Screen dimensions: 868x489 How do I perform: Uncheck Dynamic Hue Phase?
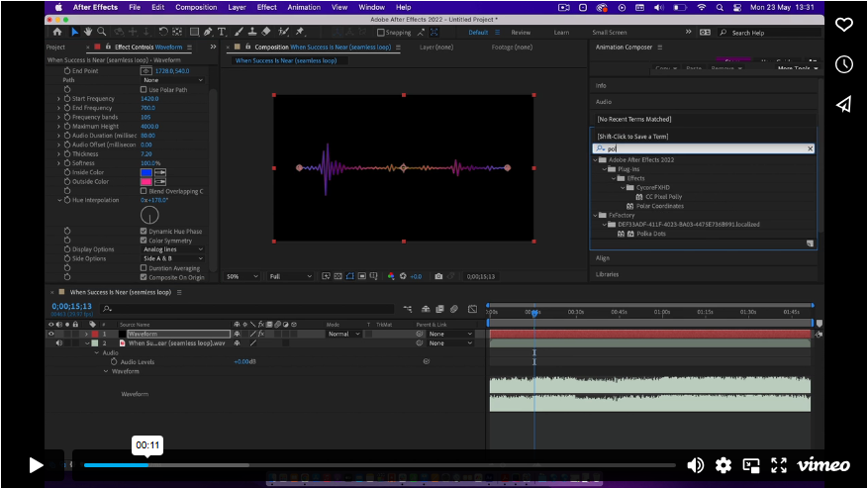point(144,232)
